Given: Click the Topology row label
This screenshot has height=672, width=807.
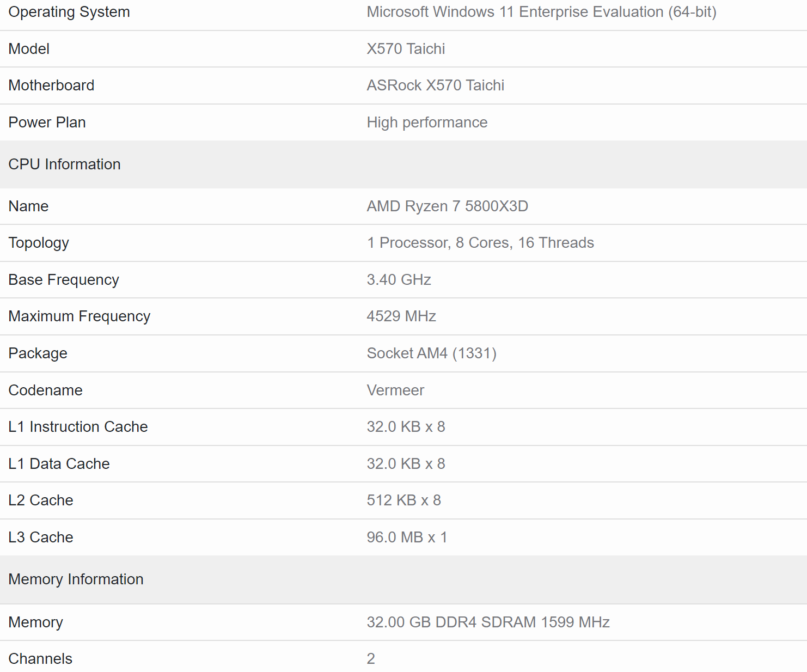Looking at the screenshot, I should tap(39, 243).
